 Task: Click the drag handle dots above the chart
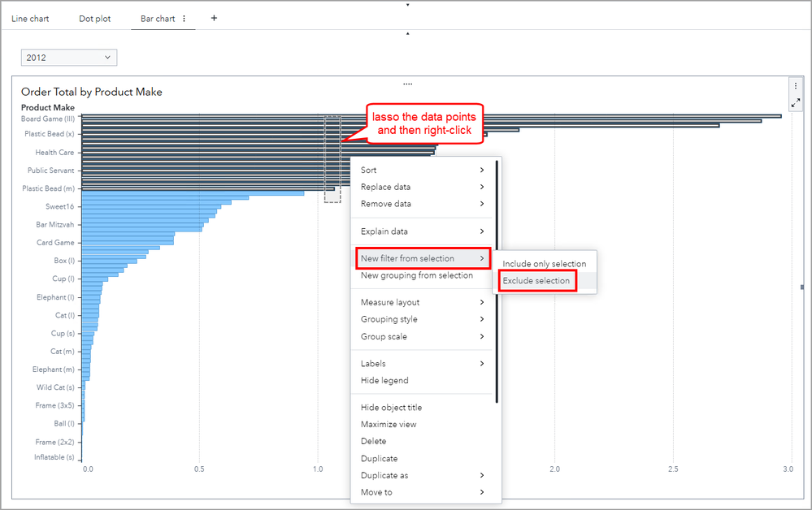407,84
